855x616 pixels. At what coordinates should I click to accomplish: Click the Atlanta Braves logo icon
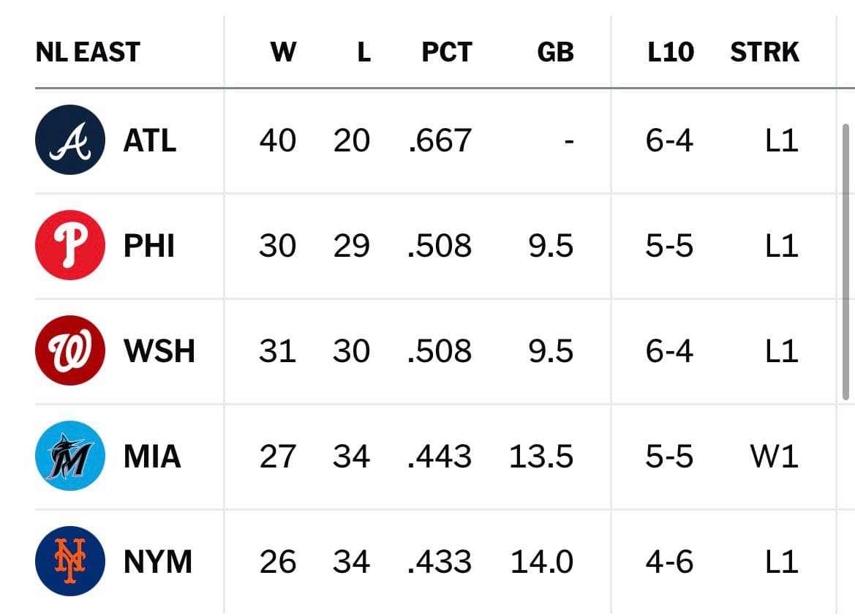tap(69, 140)
